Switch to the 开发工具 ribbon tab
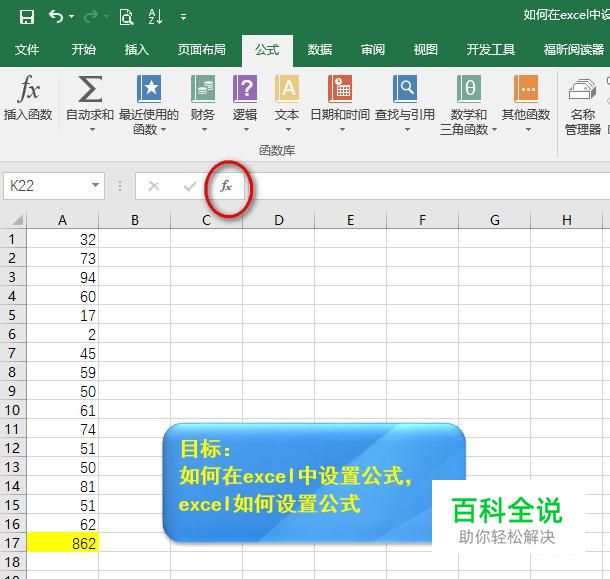 (x=491, y=49)
